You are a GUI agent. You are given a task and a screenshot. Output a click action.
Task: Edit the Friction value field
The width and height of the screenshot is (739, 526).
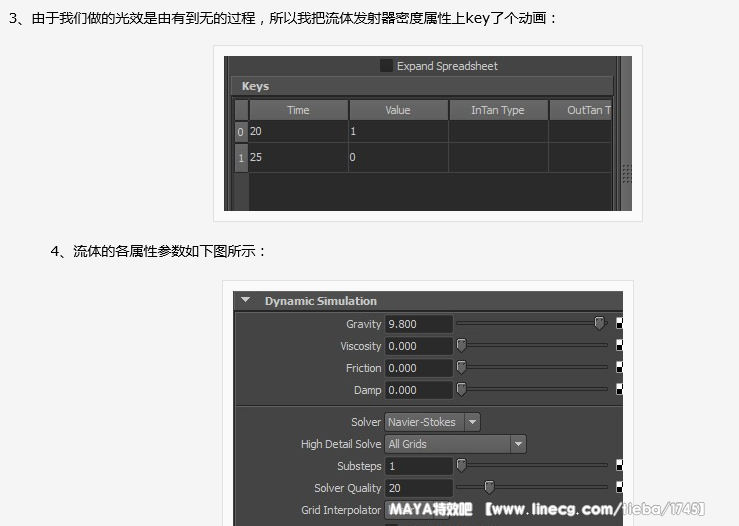[419, 368]
